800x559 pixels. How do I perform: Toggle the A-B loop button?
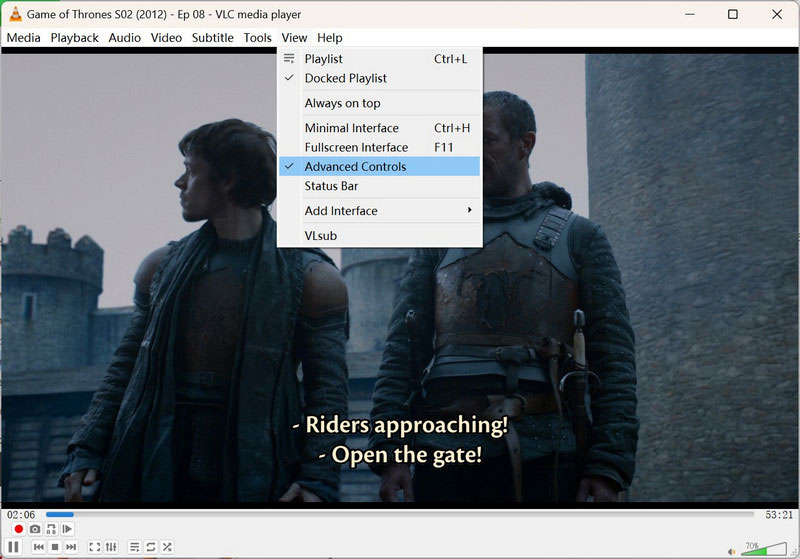tap(51, 529)
